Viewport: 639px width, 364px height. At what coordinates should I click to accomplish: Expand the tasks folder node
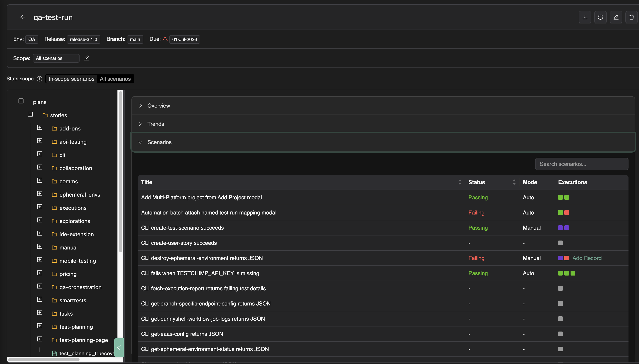pyautogui.click(x=39, y=312)
